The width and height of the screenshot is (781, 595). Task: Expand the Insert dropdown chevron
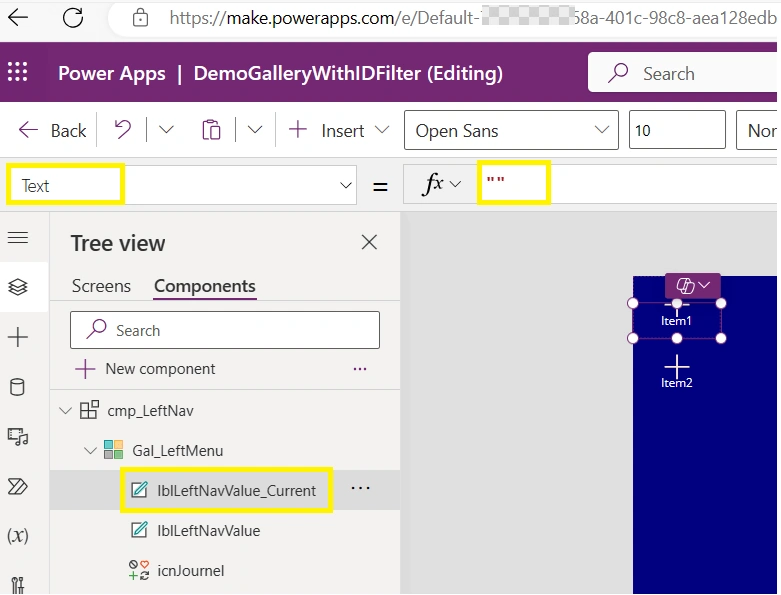(x=382, y=130)
